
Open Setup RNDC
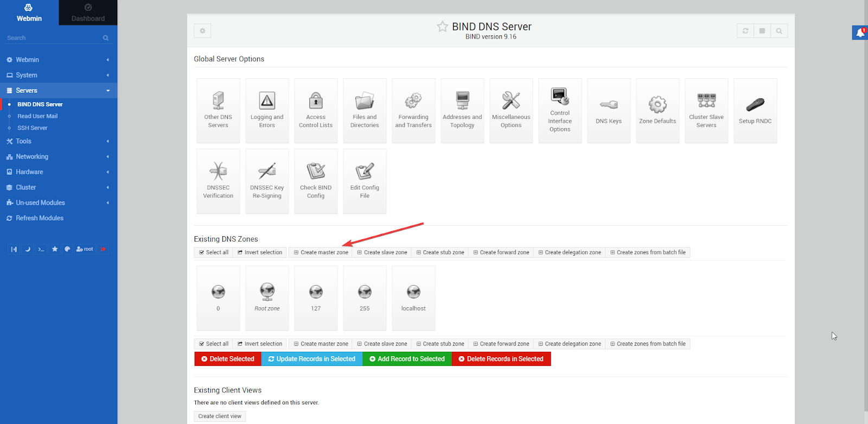tap(755, 111)
